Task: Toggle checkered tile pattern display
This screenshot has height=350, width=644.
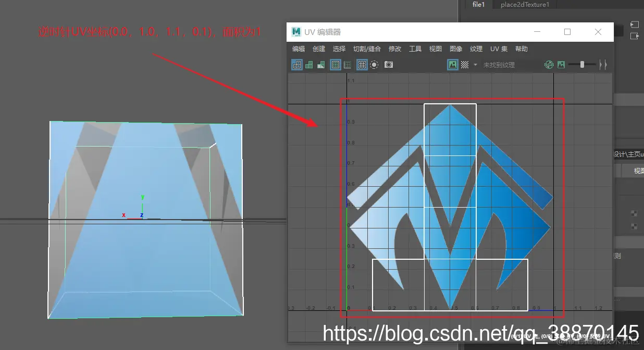Action: point(465,65)
